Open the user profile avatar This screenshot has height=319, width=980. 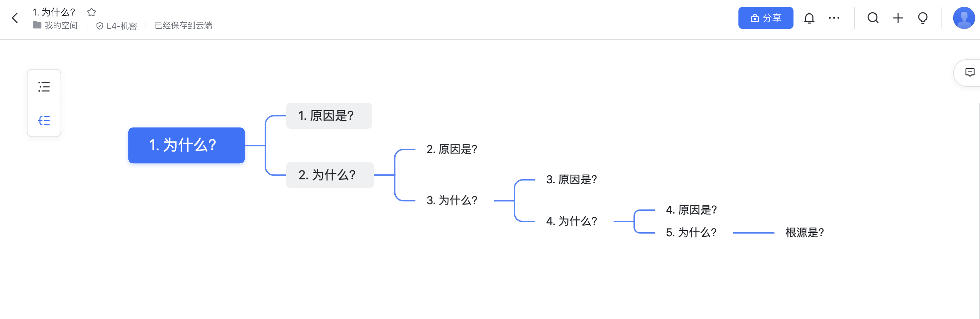click(x=963, y=18)
